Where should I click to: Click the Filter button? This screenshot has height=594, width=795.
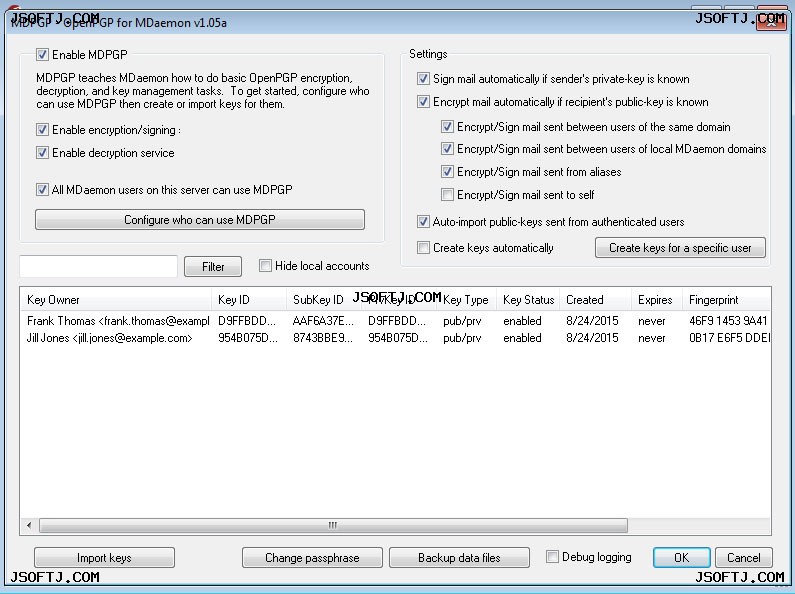point(213,267)
